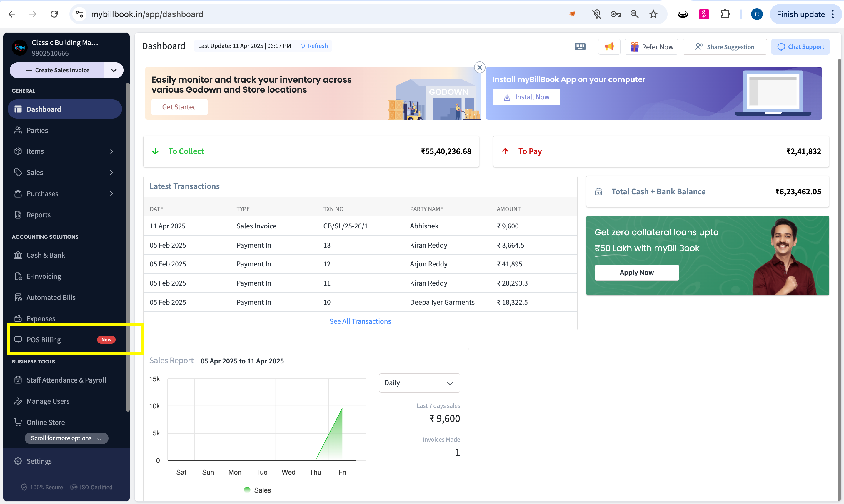Click the red up arrow beside To Pay
Image resolution: width=844 pixels, height=504 pixels.
(506, 151)
